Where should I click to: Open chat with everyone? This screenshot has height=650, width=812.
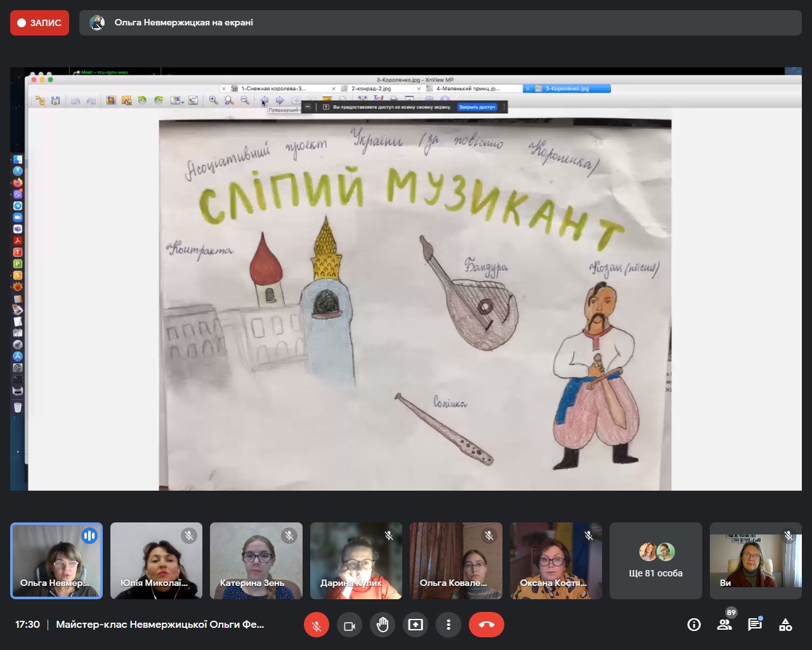[x=754, y=625]
